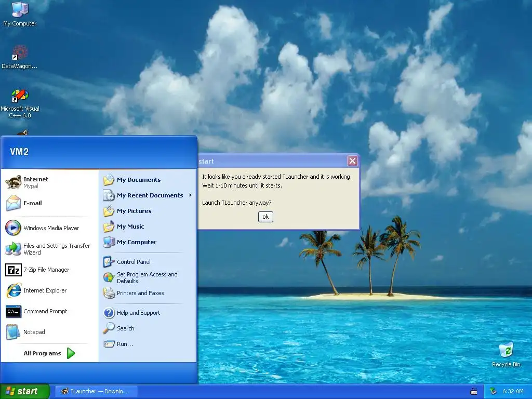
Task: Open My Computer desktop icon
Action: click(20, 14)
